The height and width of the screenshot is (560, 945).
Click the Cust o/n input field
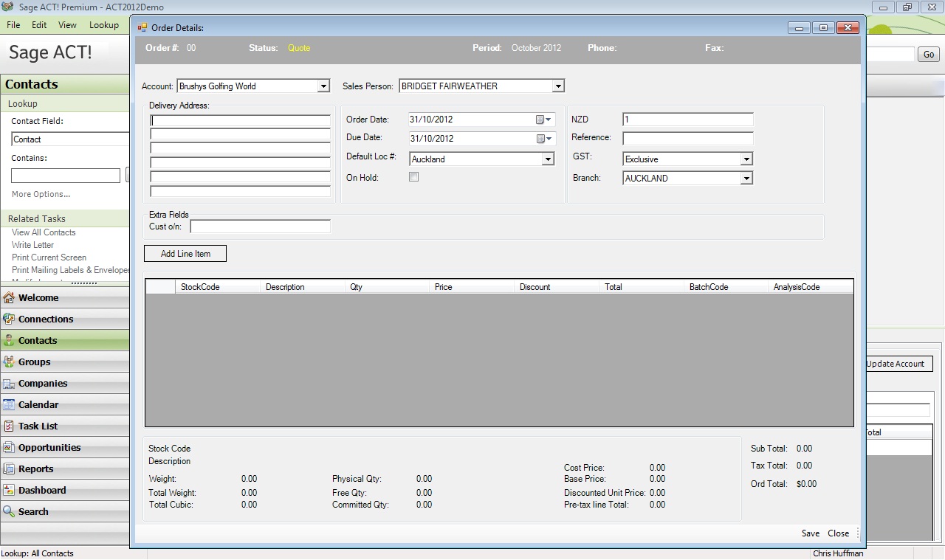point(261,227)
